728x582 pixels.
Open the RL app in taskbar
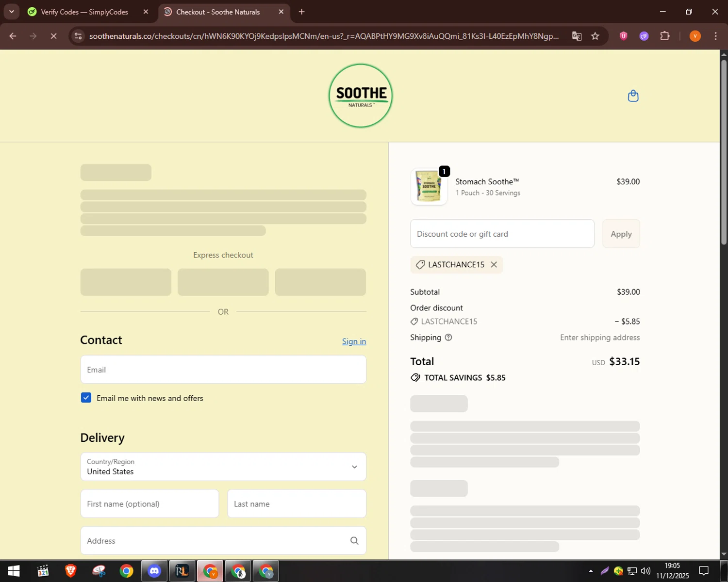tap(182, 571)
